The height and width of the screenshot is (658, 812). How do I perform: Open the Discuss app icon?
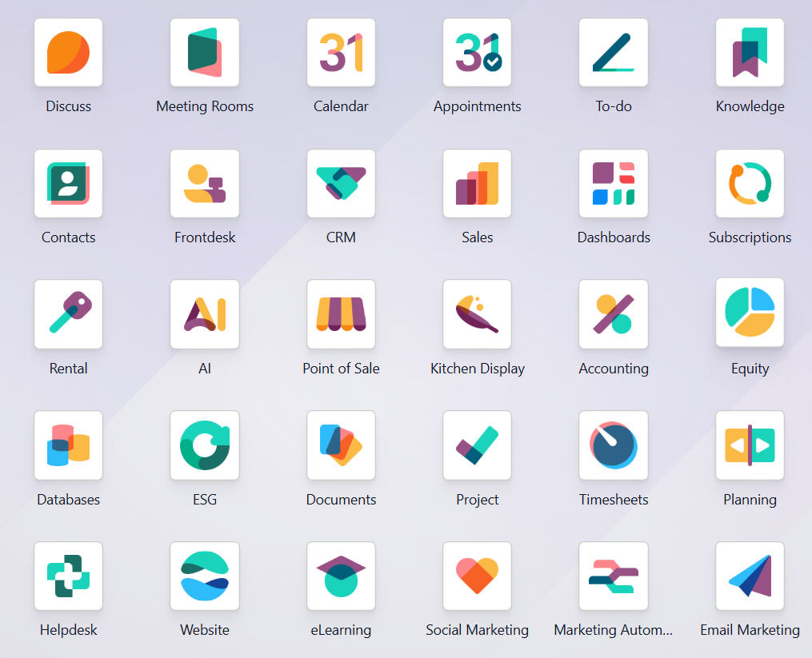[x=68, y=52]
